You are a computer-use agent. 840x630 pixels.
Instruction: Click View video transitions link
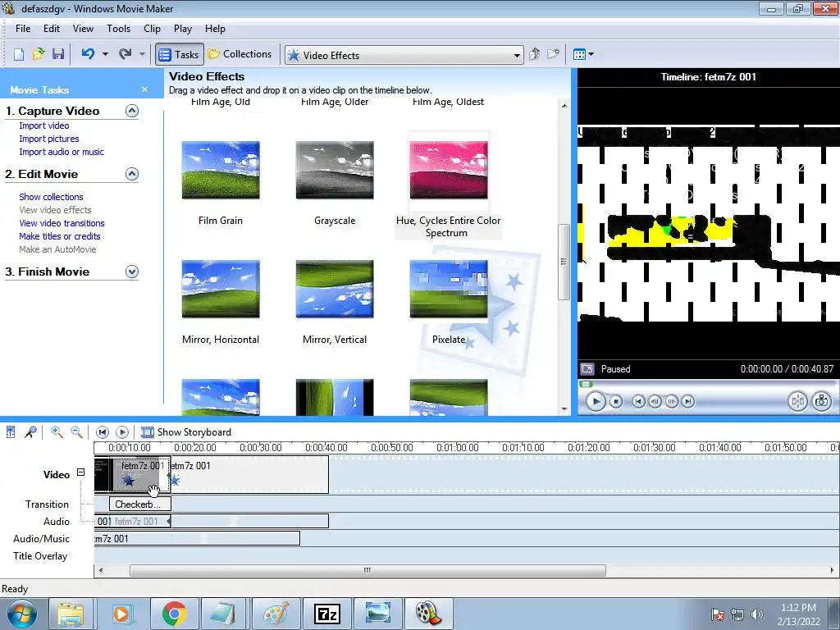62,223
